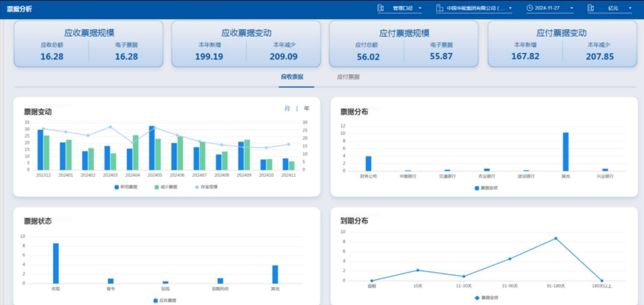Click the clock icon next to 2024-11-27
Image resolution: width=644 pixels, height=305 pixels.
tap(529, 8)
